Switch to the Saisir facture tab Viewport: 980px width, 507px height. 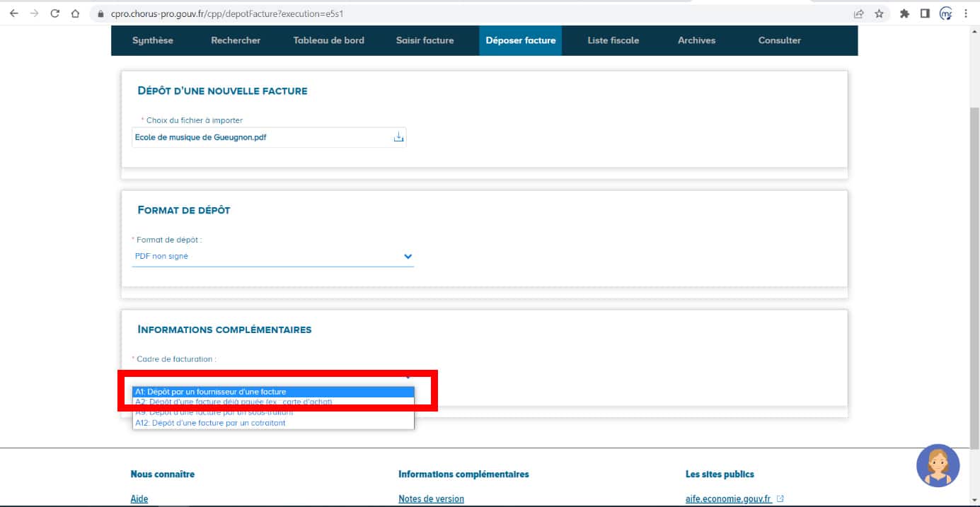425,40
